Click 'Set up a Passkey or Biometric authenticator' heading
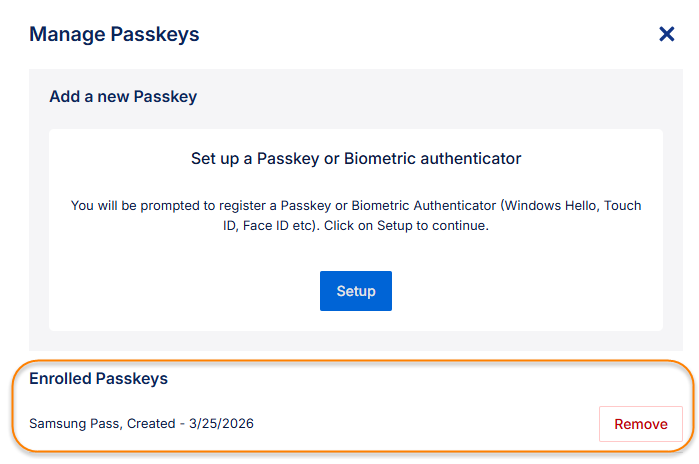The image size is (699, 464). (356, 158)
